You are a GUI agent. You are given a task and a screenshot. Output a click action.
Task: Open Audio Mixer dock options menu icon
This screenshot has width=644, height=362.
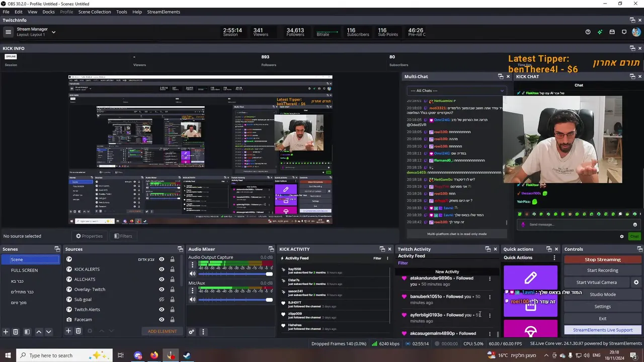[203, 332]
